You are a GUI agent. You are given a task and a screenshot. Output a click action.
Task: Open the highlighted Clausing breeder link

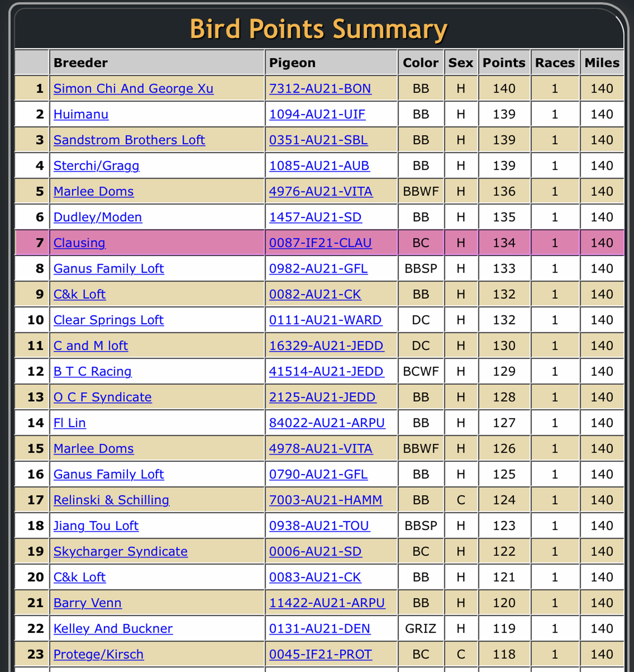coord(80,243)
